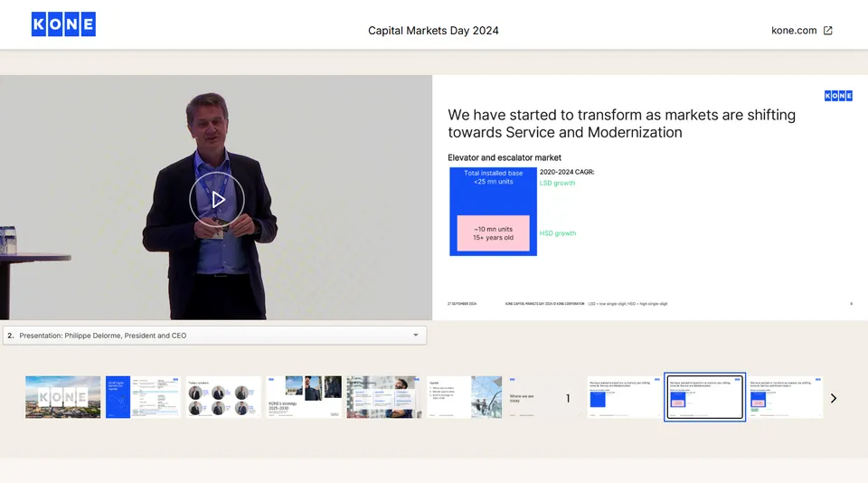Select the blue agenda slide thumbnail

[x=143, y=397]
